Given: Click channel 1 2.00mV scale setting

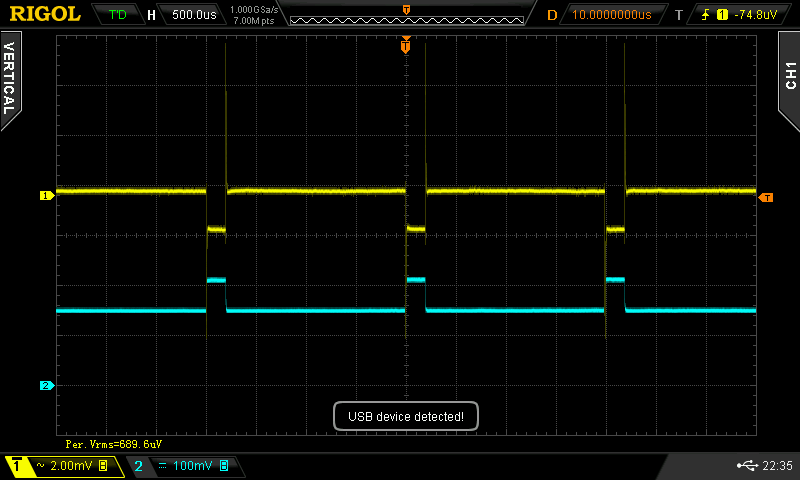Looking at the screenshot, I should (x=71, y=465).
